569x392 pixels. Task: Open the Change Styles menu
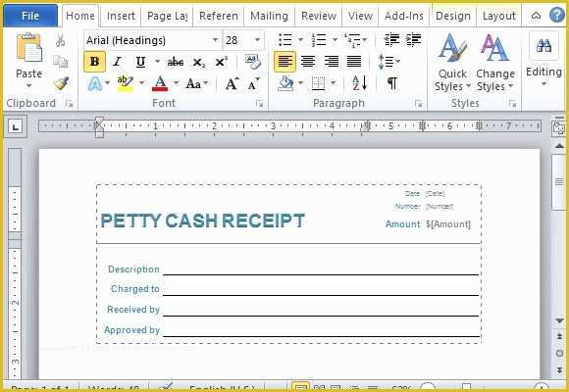(x=495, y=63)
